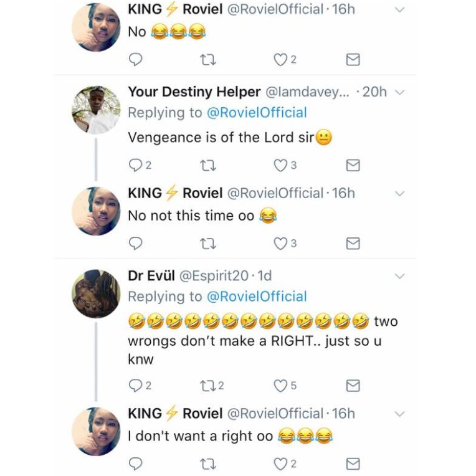Like the "I don't want a right oo" tweet
Viewport: 476px width, 476px height.
click(282, 464)
